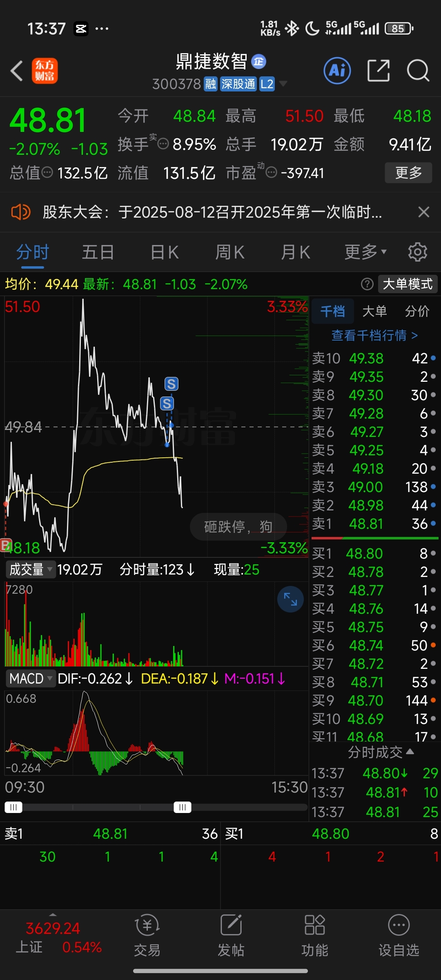This screenshot has width=441, height=980.
Task: Tap 卖10 row at 49.38
Action: click(x=374, y=359)
